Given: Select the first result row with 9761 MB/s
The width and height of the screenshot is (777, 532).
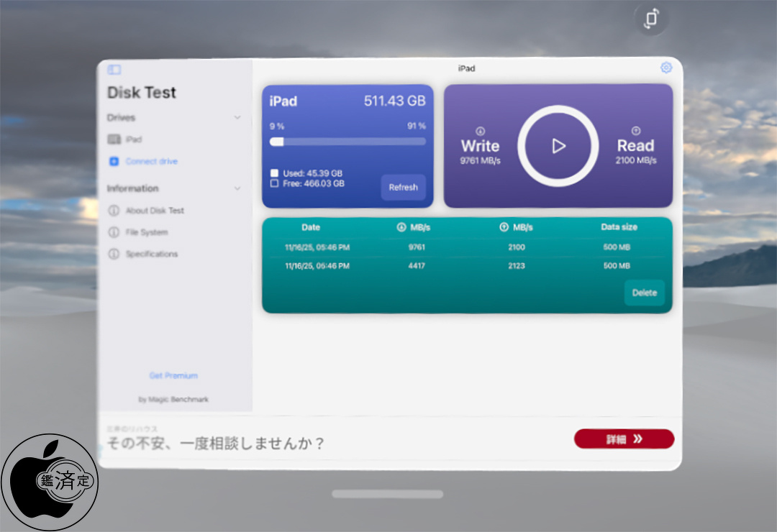Looking at the screenshot, I should point(467,247).
